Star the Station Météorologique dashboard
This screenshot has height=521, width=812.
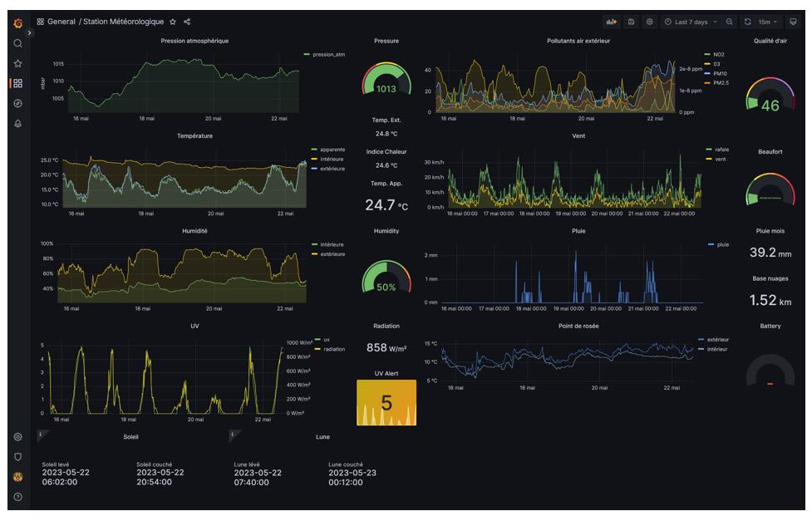click(x=173, y=22)
